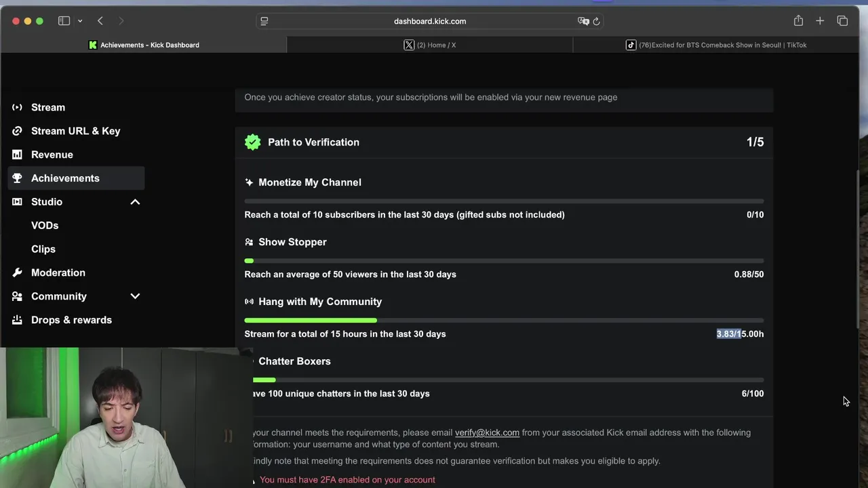Screen dimensions: 868x488
Task: Collapse the Studio section chevron
Action: point(135,202)
